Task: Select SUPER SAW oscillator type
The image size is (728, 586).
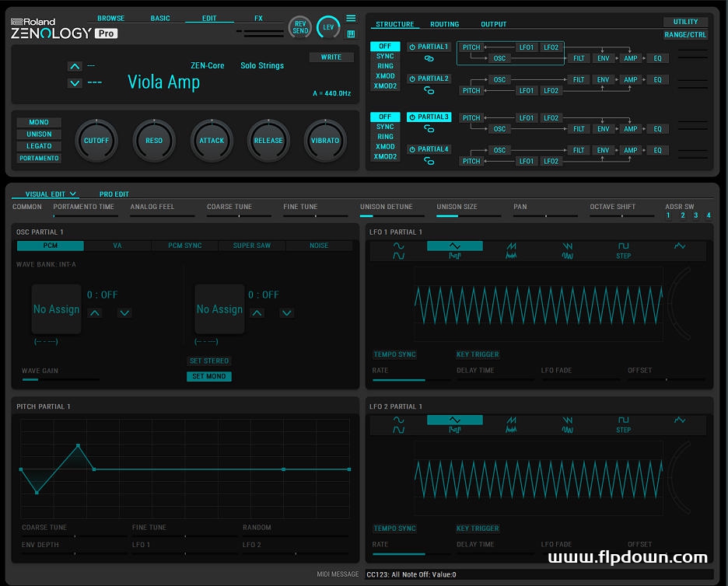Action: click(252, 246)
